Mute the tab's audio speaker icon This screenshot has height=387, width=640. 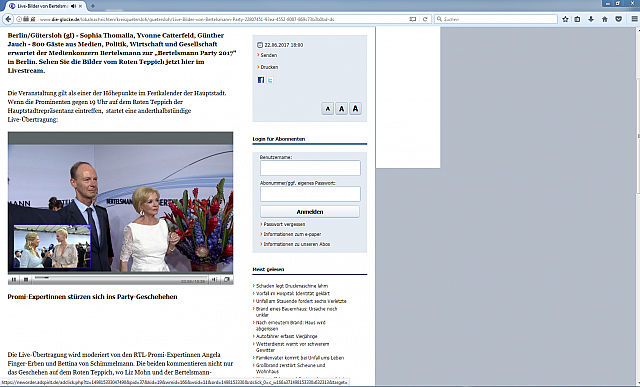[73, 6]
